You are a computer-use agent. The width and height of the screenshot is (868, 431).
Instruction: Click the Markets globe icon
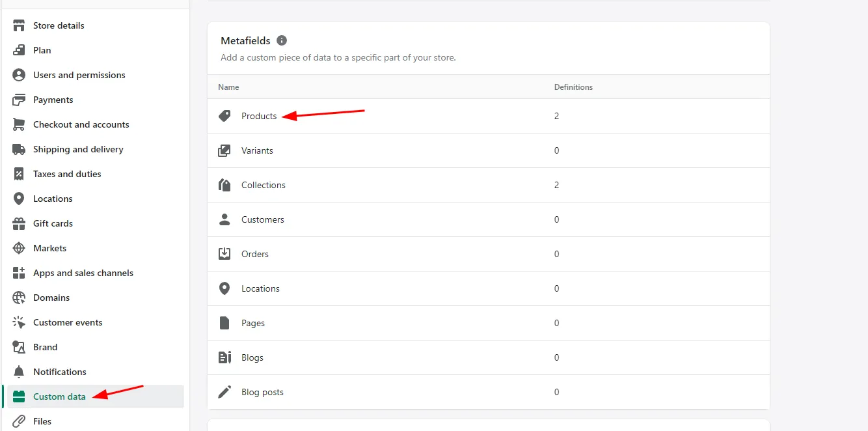[x=20, y=248]
